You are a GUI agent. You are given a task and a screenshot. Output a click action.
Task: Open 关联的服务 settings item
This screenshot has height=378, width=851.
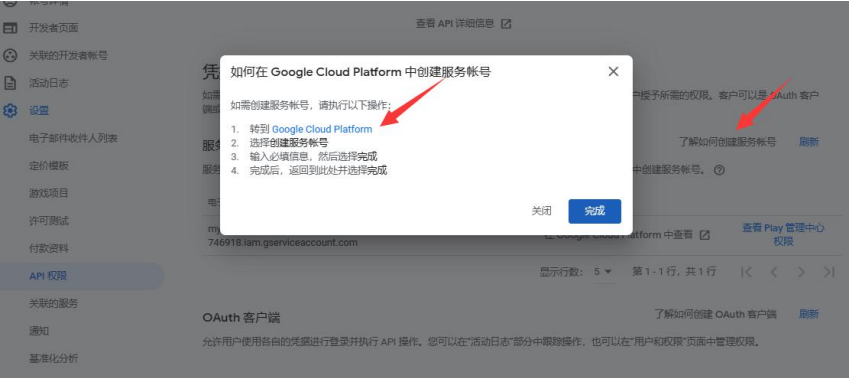click(53, 304)
